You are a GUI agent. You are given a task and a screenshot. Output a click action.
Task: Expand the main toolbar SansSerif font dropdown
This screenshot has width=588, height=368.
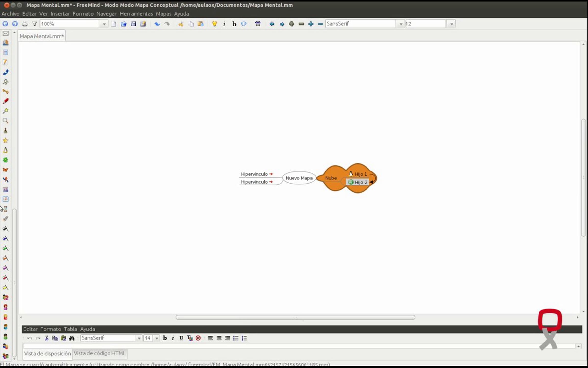[x=401, y=24]
